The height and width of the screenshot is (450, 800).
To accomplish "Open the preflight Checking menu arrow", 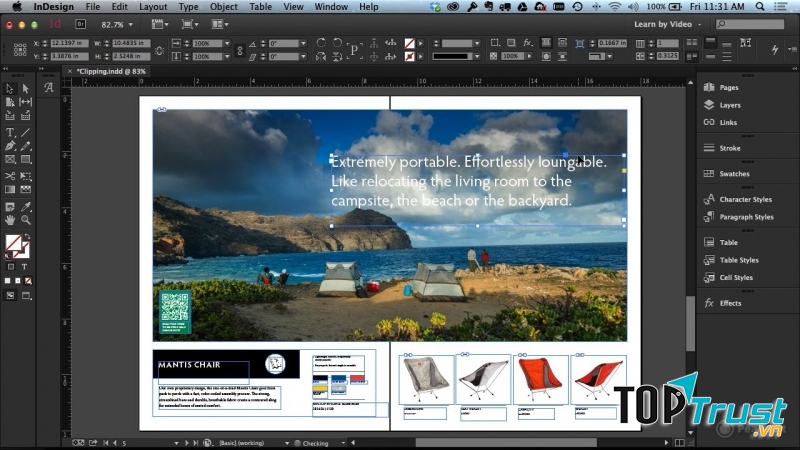I will (x=343, y=443).
